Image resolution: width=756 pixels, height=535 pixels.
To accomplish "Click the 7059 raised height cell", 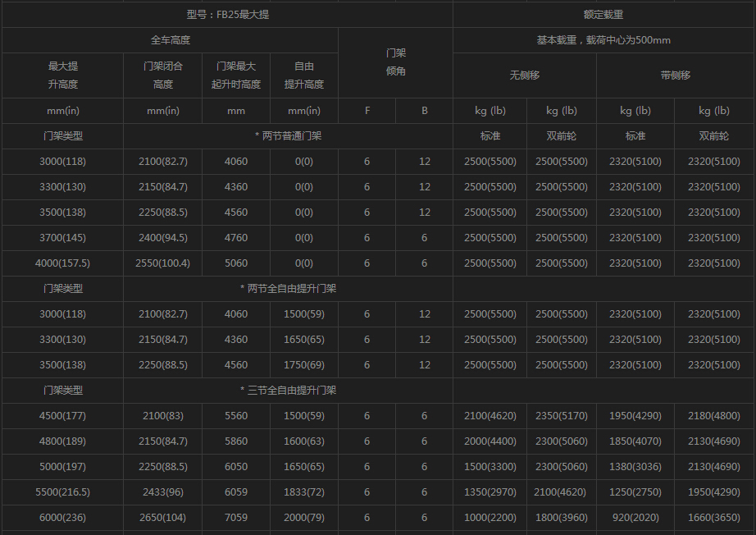I will [235, 518].
